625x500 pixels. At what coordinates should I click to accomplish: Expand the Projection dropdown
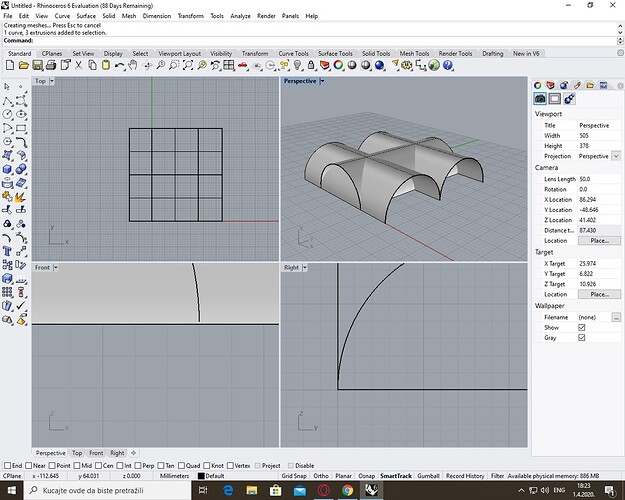click(x=615, y=156)
